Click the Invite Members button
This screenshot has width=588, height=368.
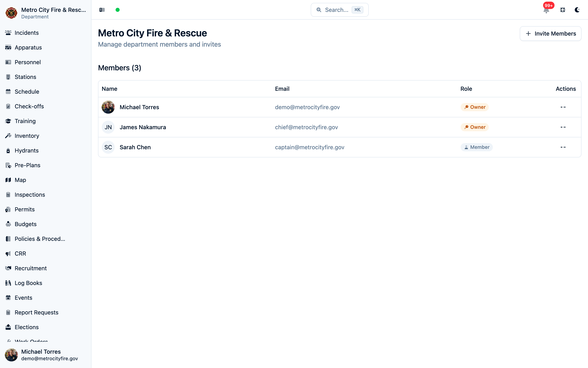point(550,34)
